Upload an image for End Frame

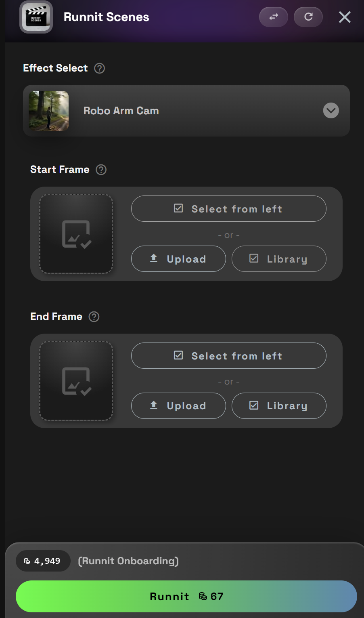point(178,406)
